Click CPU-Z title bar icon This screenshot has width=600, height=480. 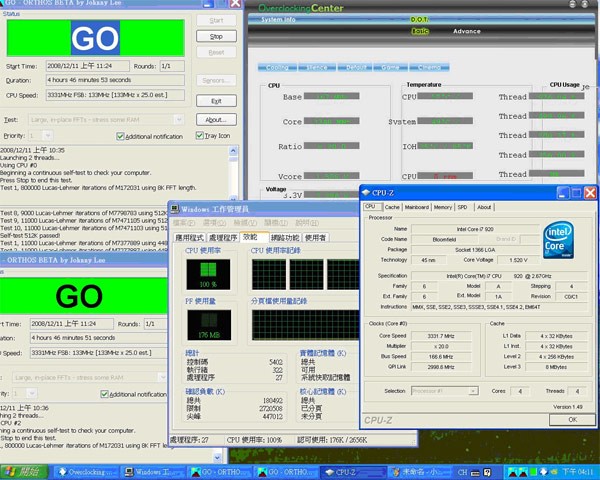pyautogui.click(x=366, y=193)
